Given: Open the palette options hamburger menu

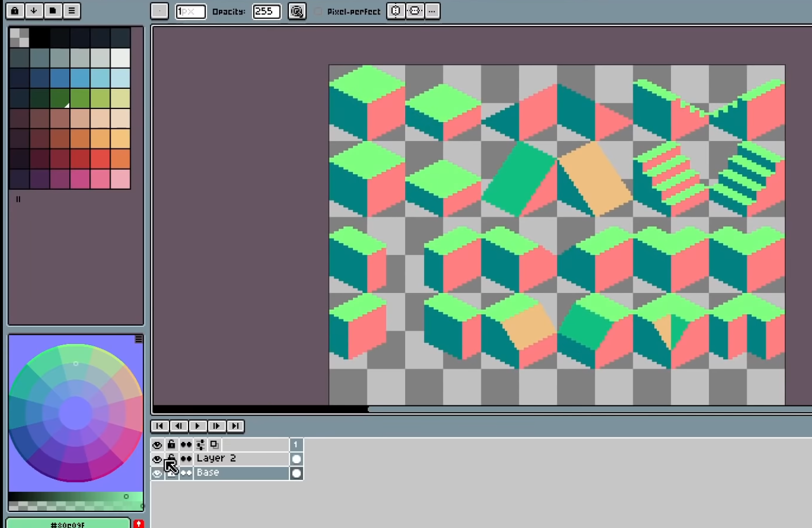Looking at the screenshot, I should [72, 11].
